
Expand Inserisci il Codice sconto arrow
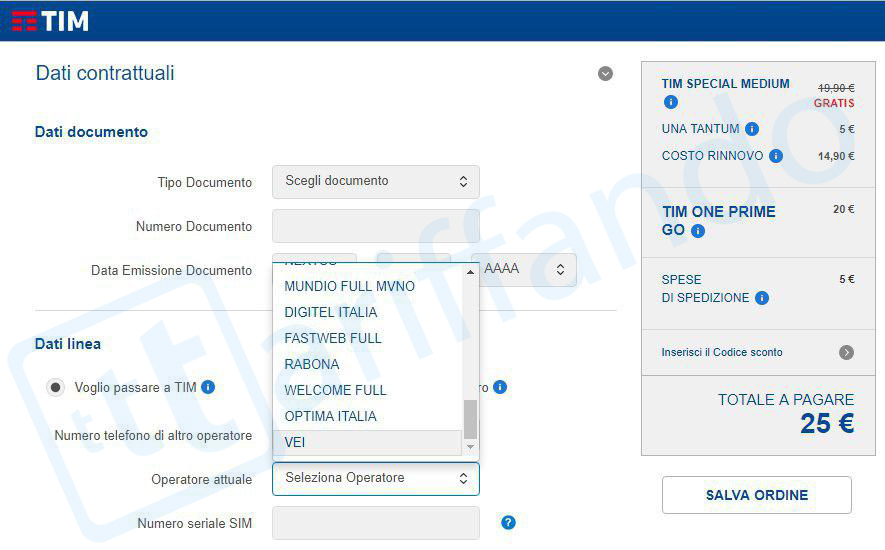click(846, 352)
